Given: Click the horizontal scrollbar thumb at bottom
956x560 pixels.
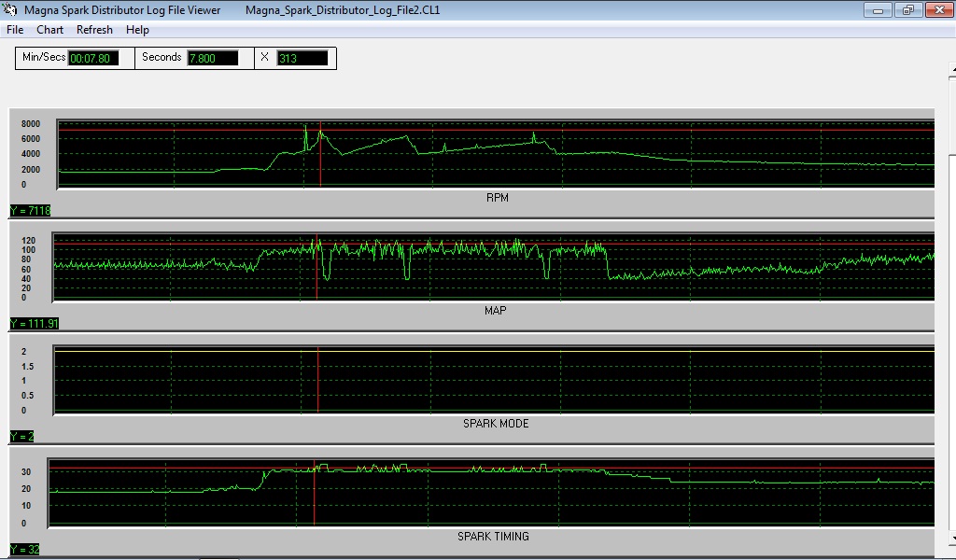Looking at the screenshot, I should click(x=220, y=557).
